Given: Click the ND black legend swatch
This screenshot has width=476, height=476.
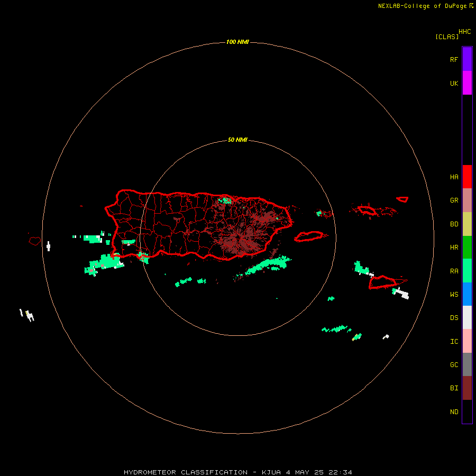Looking at the screenshot, I should coord(467,411).
